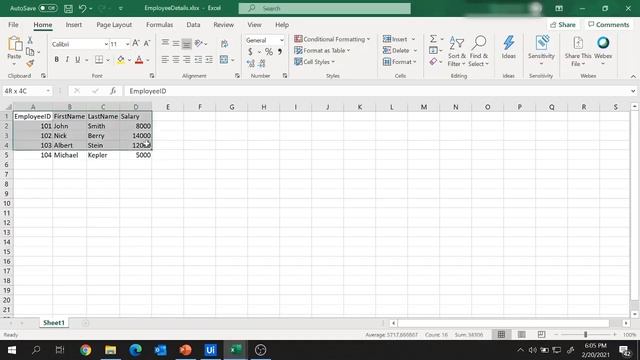This screenshot has height=360, width=640.
Task: Center text horizontally
Action: click(176, 60)
